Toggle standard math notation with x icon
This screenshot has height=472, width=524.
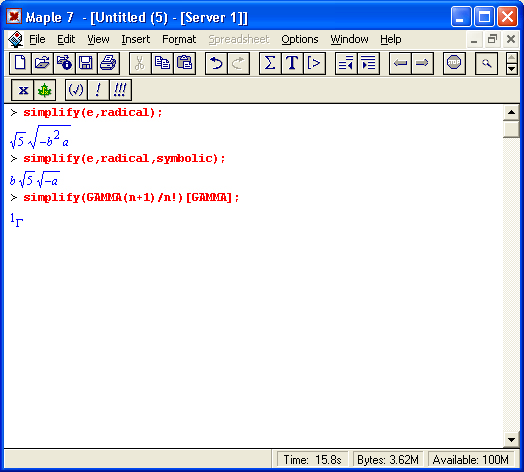(23, 90)
